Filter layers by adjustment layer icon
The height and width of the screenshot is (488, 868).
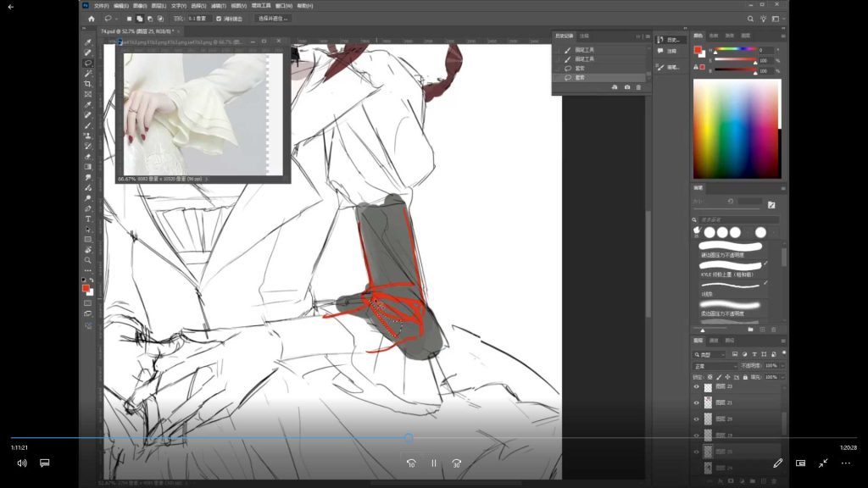(x=744, y=354)
